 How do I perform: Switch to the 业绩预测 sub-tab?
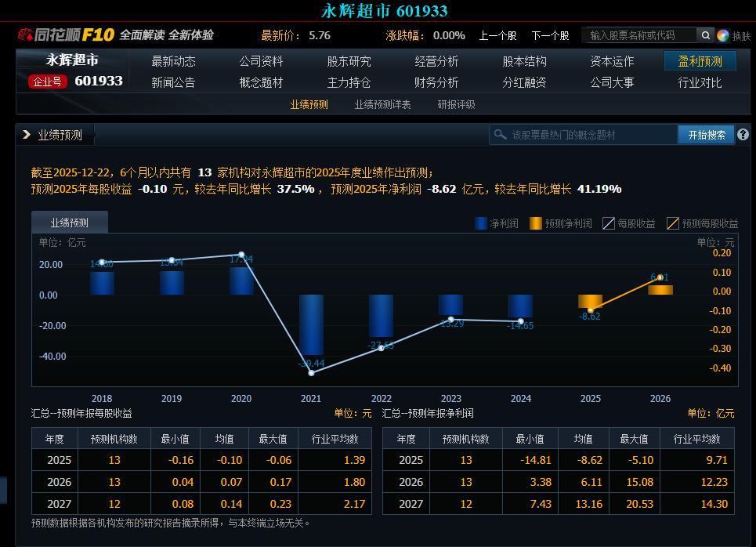coord(309,105)
